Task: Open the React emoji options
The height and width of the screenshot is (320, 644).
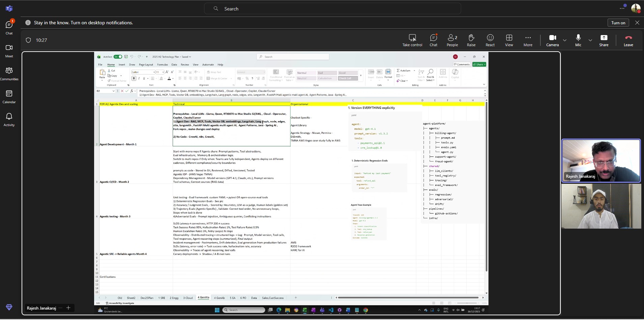Action: point(490,40)
